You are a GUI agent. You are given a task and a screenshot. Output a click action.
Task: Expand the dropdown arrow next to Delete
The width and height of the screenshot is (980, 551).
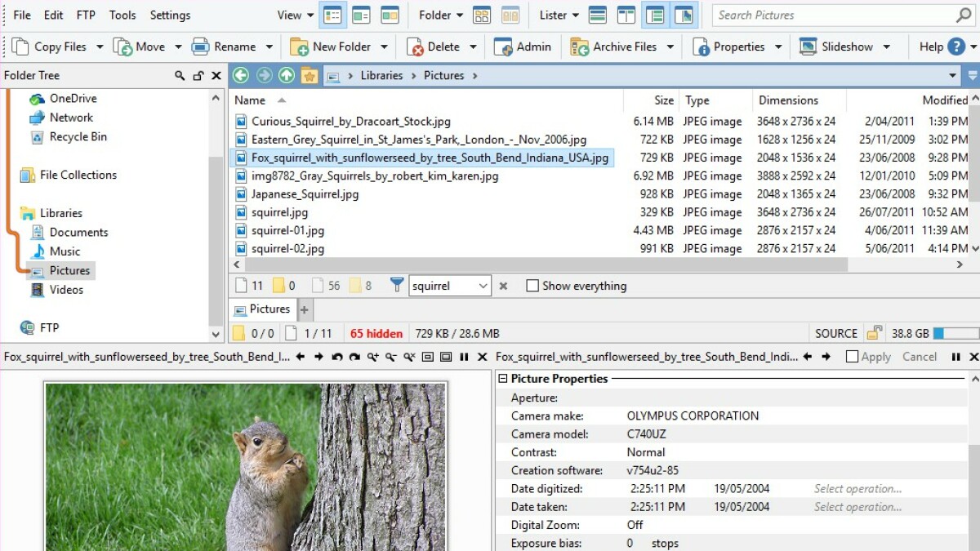473,47
